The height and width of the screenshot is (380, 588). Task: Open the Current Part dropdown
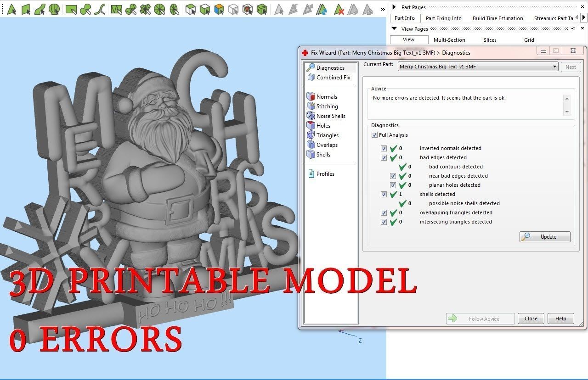click(x=478, y=67)
